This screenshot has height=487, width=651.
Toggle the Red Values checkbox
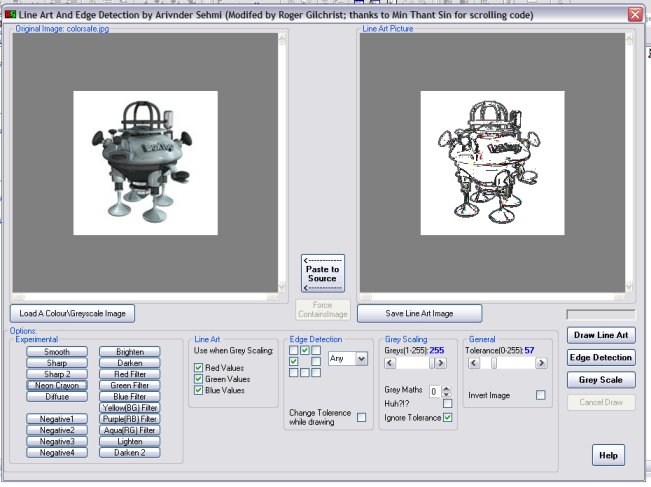click(x=198, y=367)
